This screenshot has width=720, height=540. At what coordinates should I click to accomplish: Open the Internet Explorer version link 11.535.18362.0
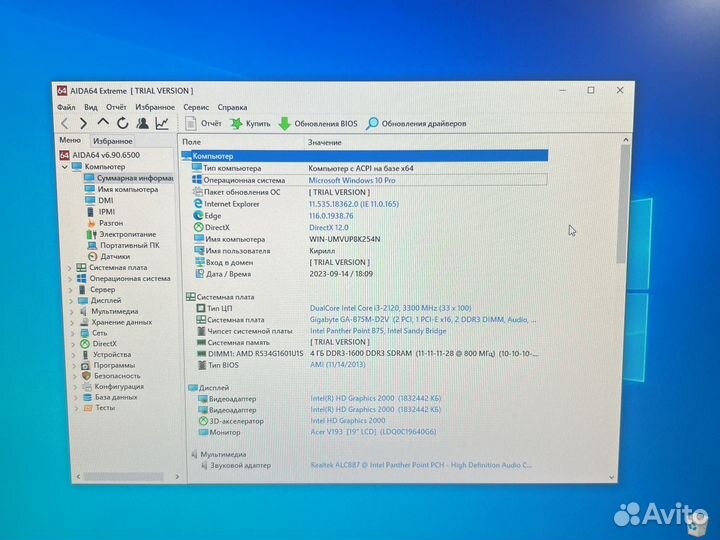point(354,204)
